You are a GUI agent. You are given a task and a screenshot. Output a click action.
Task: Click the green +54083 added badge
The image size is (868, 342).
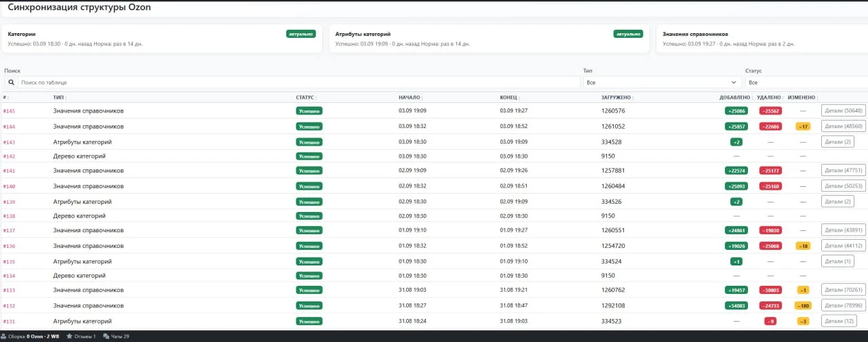click(736, 305)
